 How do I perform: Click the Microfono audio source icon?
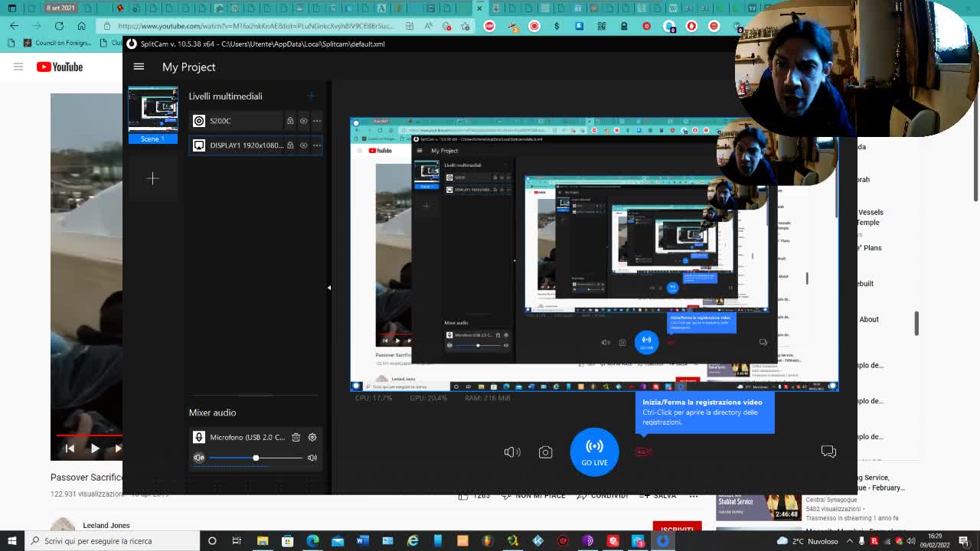point(199,437)
